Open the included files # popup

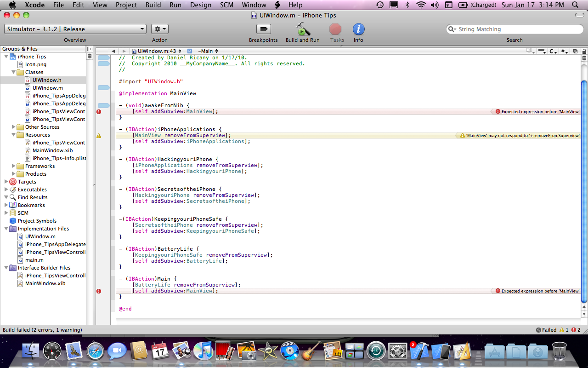(x=565, y=51)
